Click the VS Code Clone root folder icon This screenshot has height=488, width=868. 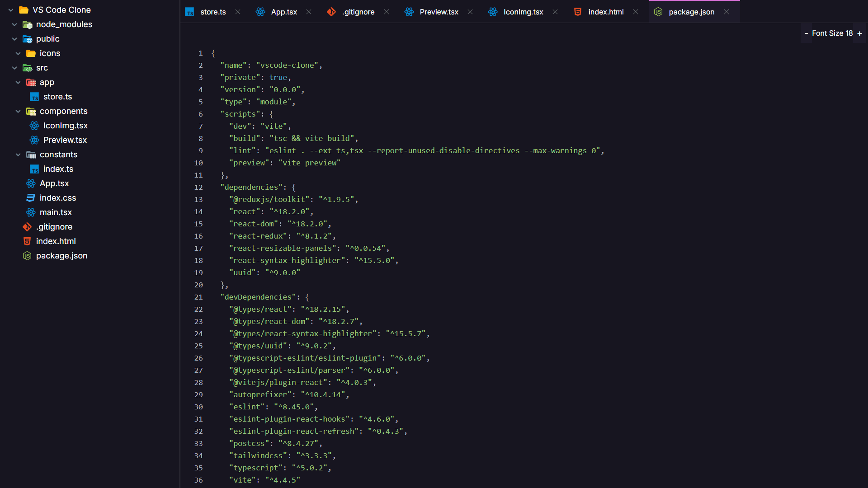(24, 10)
